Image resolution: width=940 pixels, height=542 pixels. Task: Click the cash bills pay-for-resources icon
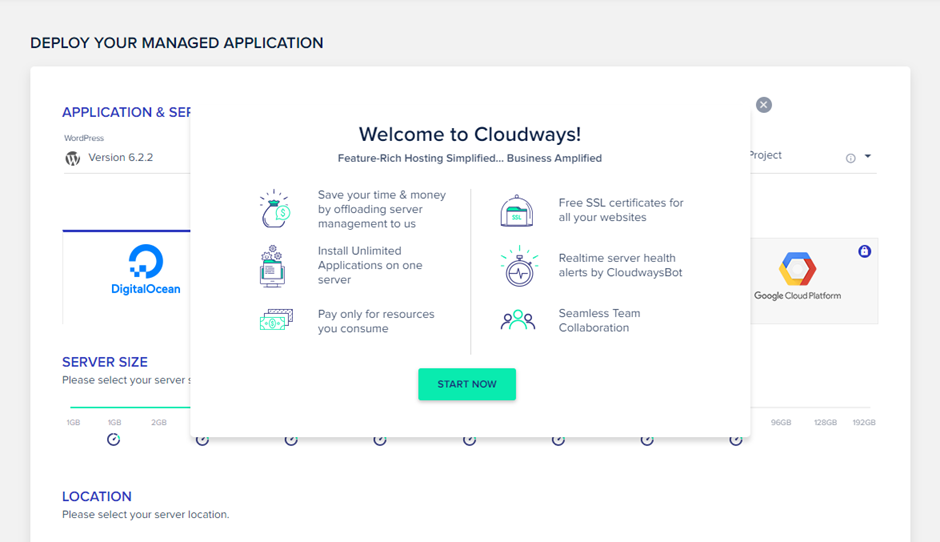point(275,320)
